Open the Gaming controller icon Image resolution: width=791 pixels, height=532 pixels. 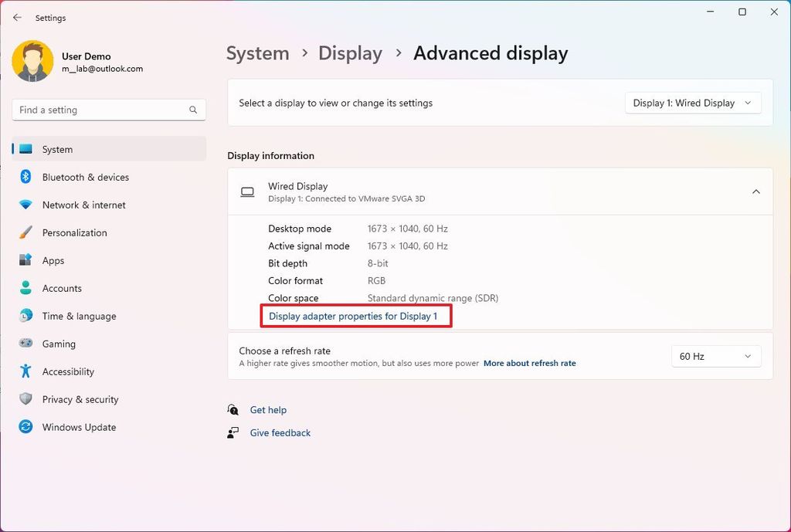(x=25, y=344)
